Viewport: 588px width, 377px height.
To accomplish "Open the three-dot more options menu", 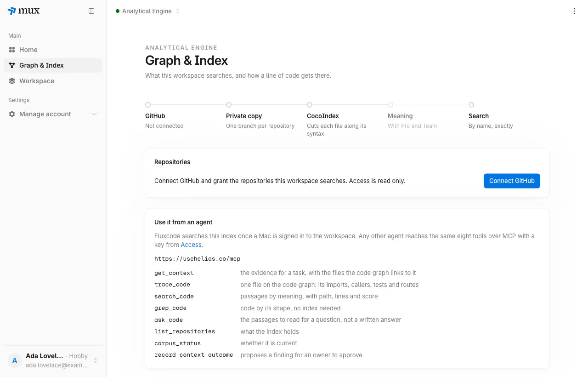I will tap(574, 11).
